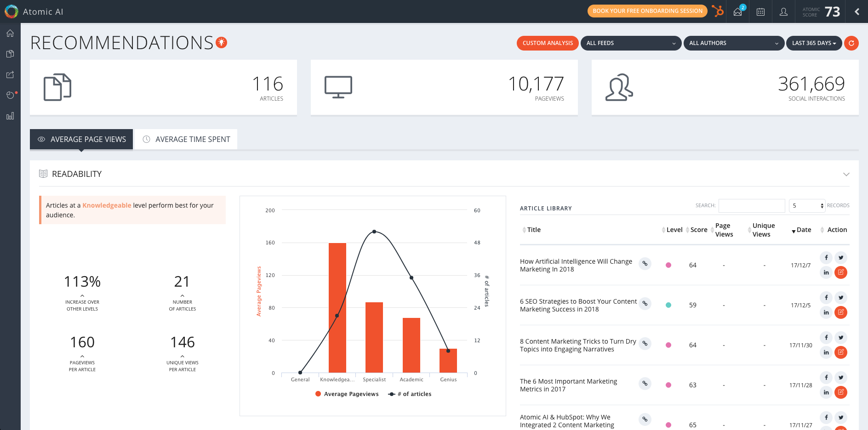Toggle the Average Pageviews legend series
This screenshot has width=868, height=430.
(x=347, y=394)
